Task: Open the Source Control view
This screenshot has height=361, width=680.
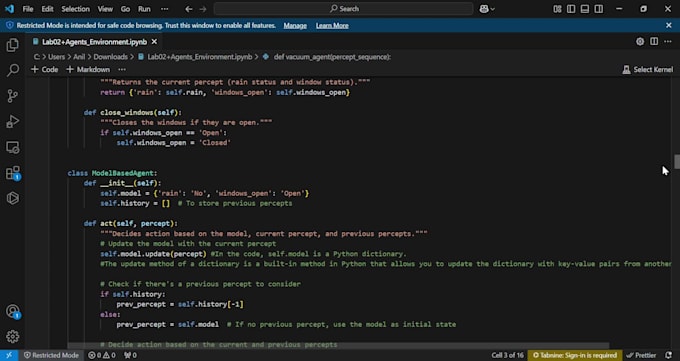Action: point(13,96)
